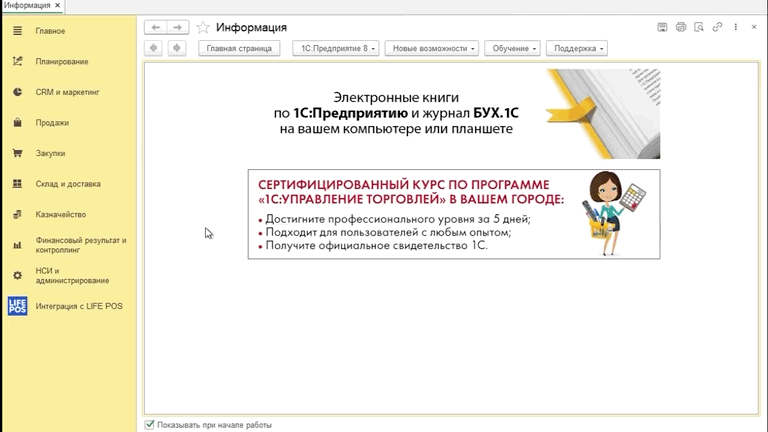768x432 pixels.
Task: Click the preview magnifier icon
Action: (699, 27)
